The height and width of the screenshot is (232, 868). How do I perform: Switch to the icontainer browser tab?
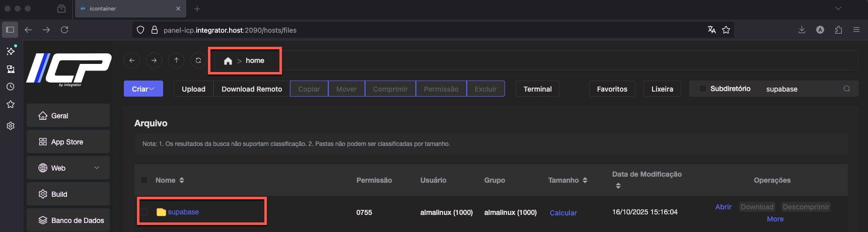click(x=130, y=9)
